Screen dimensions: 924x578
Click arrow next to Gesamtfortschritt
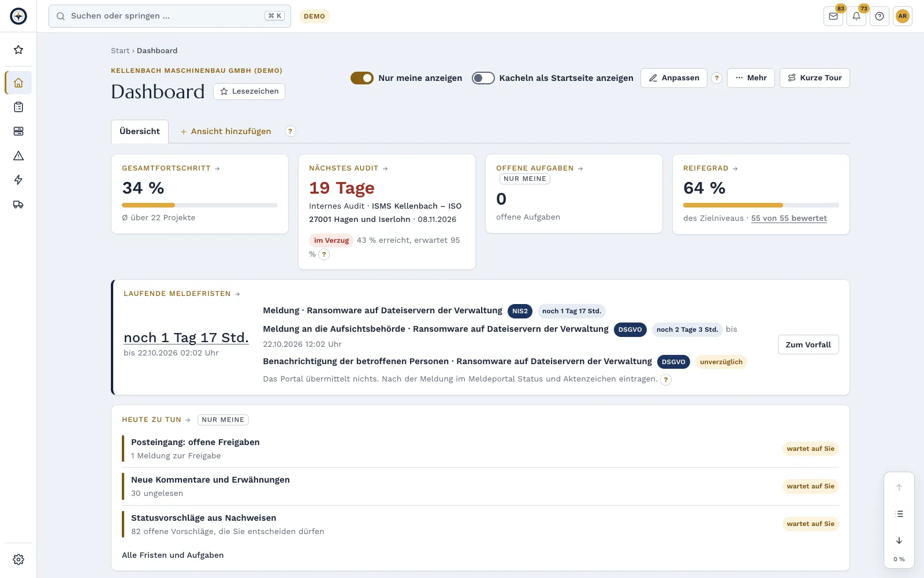pyautogui.click(x=217, y=169)
